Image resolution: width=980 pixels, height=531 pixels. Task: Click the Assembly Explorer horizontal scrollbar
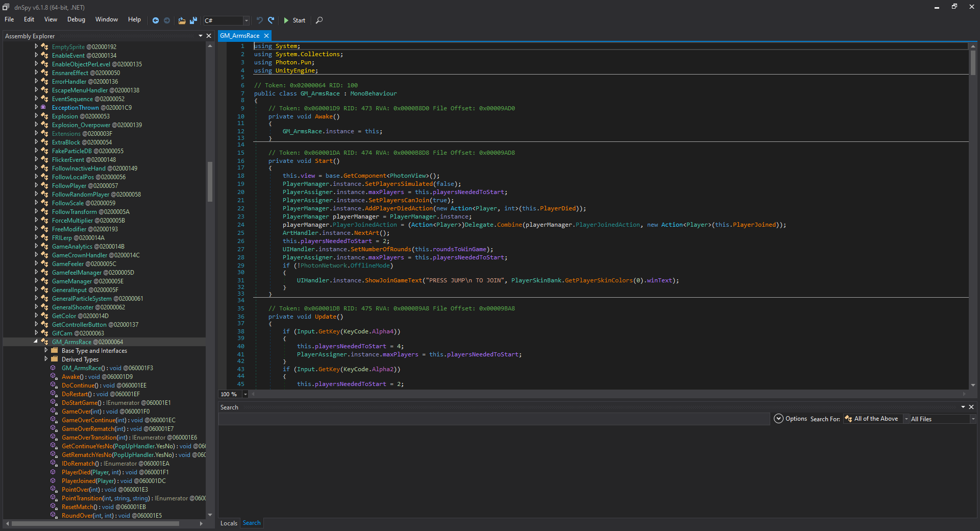(95, 524)
